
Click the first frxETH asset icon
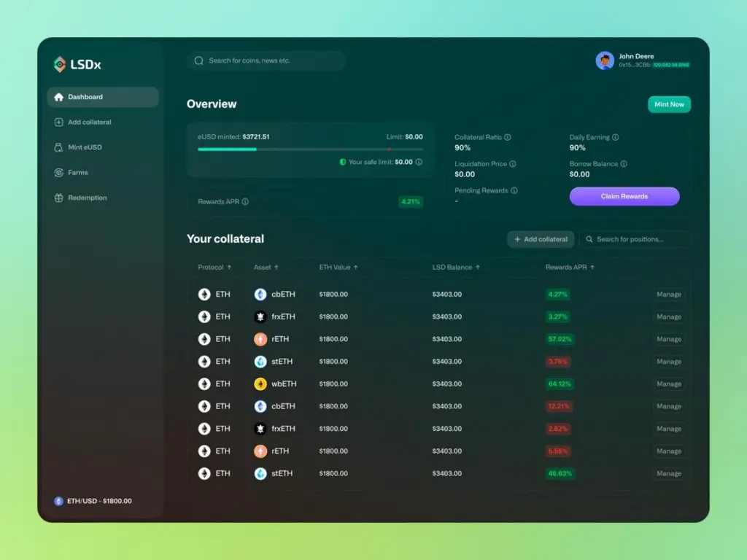point(260,316)
